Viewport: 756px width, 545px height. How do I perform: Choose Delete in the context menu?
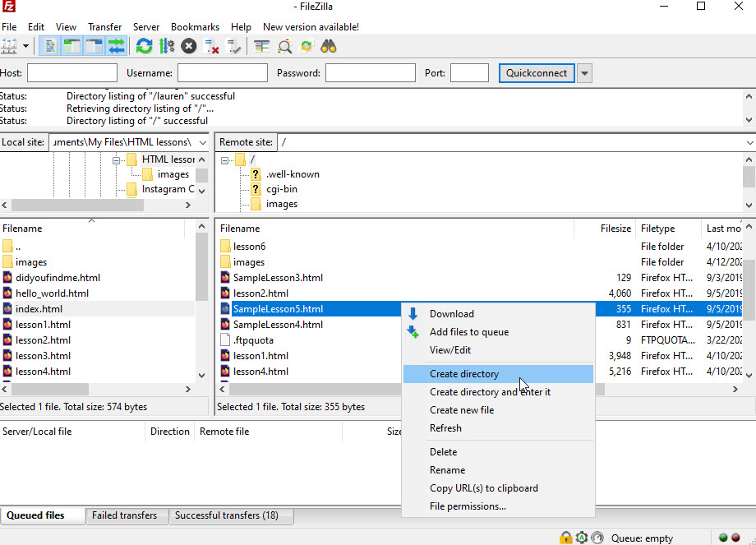tap(498, 452)
